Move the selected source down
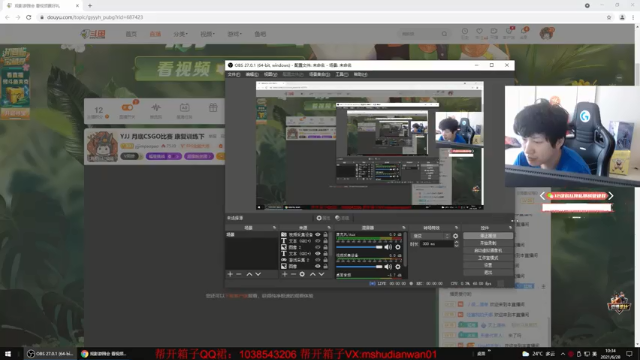The width and height of the screenshot is (640, 360). 321,274
